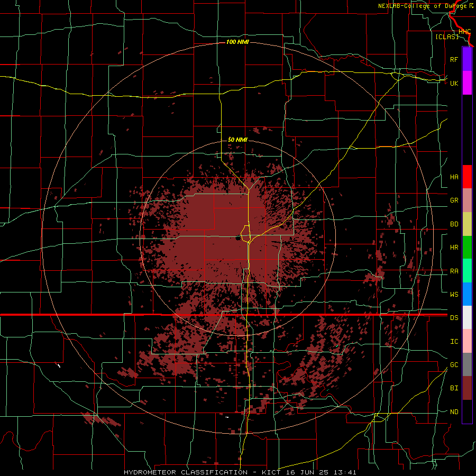Select the WS blue legend swatch
The image size is (476, 476).
click(467, 294)
